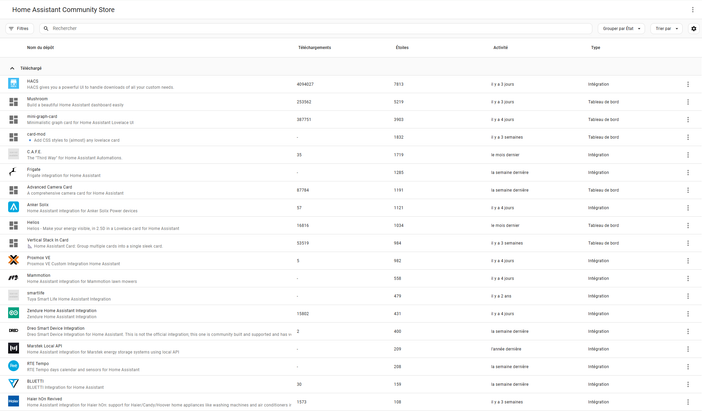Open the three-dot menu for Proxmox VE row

click(x=688, y=261)
